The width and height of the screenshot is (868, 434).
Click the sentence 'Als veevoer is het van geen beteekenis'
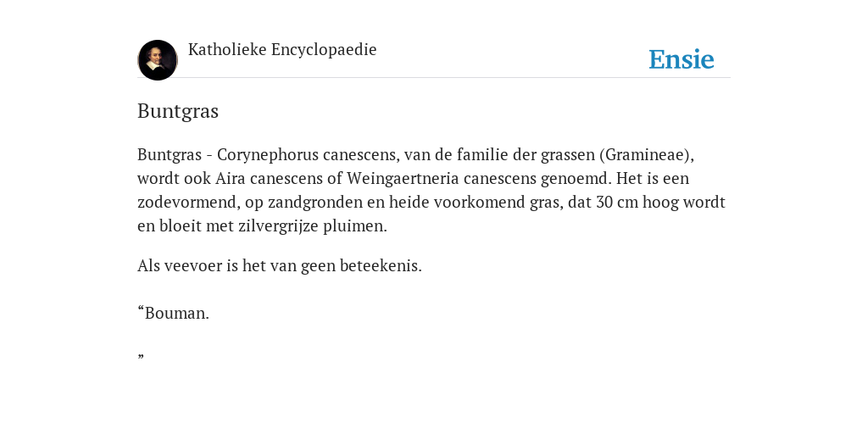pyautogui.click(x=280, y=265)
